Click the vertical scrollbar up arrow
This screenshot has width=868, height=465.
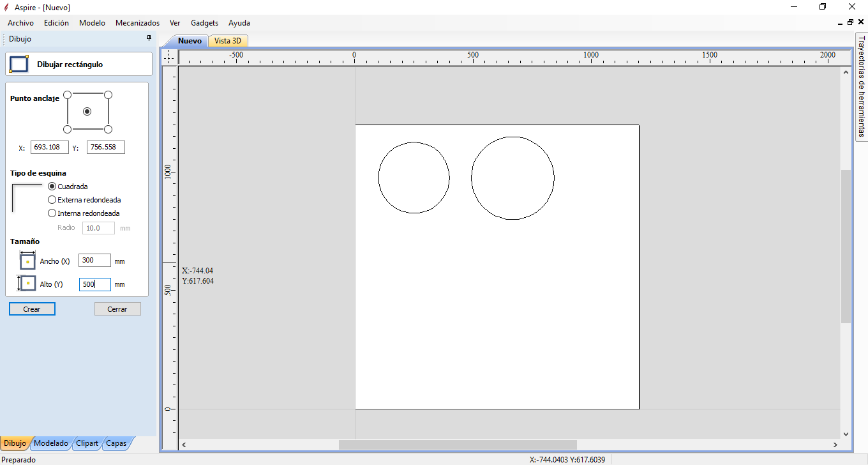(846, 72)
